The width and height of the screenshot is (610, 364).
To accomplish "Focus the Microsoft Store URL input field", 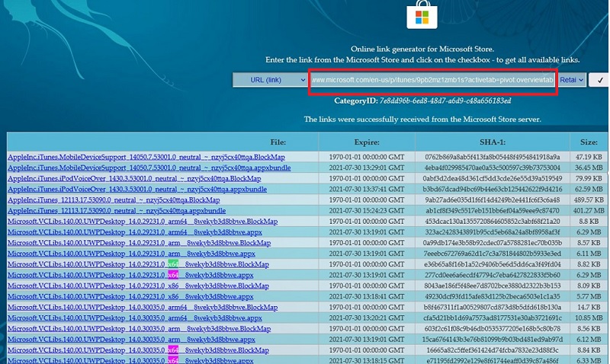I will coord(432,79).
